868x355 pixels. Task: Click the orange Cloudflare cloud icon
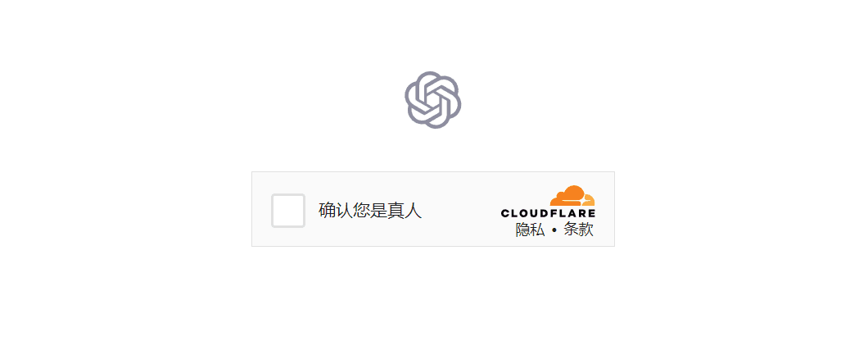click(572, 195)
